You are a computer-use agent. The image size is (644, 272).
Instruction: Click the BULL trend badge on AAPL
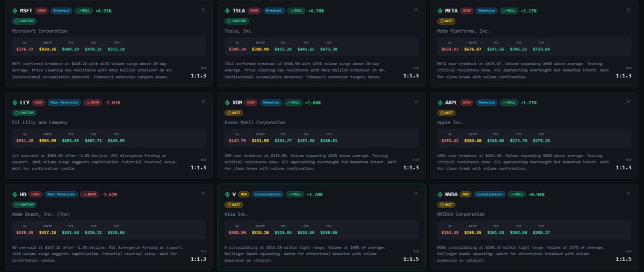click(509, 103)
